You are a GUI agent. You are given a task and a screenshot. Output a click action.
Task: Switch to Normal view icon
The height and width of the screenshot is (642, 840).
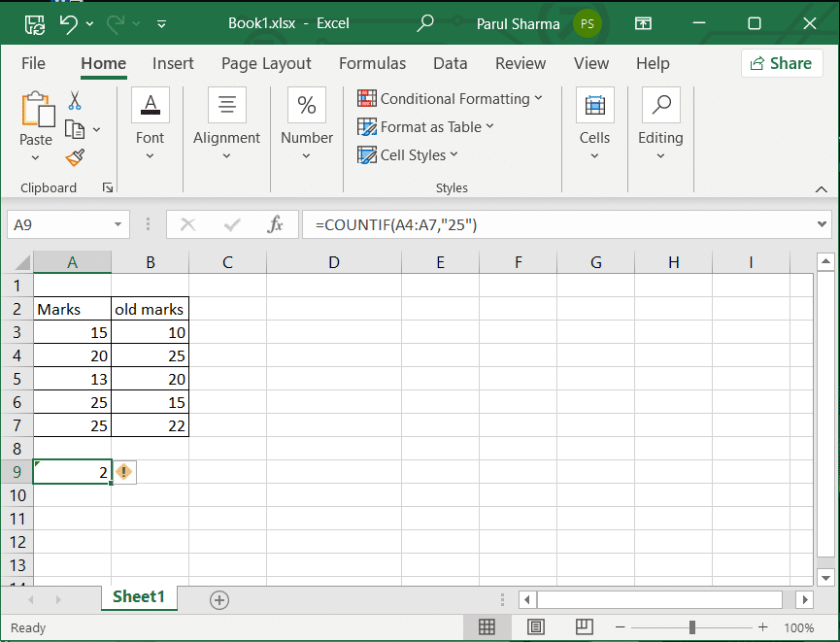click(487, 627)
